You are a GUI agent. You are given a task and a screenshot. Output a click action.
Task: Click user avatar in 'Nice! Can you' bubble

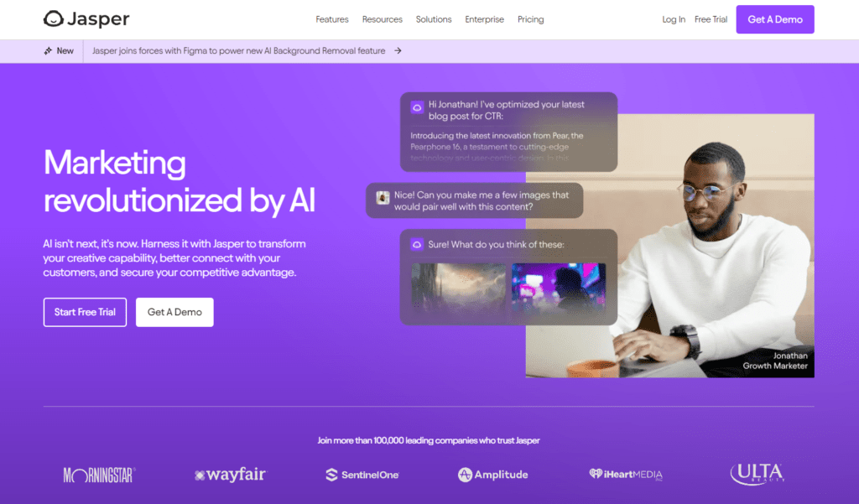pyautogui.click(x=383, y=198)
